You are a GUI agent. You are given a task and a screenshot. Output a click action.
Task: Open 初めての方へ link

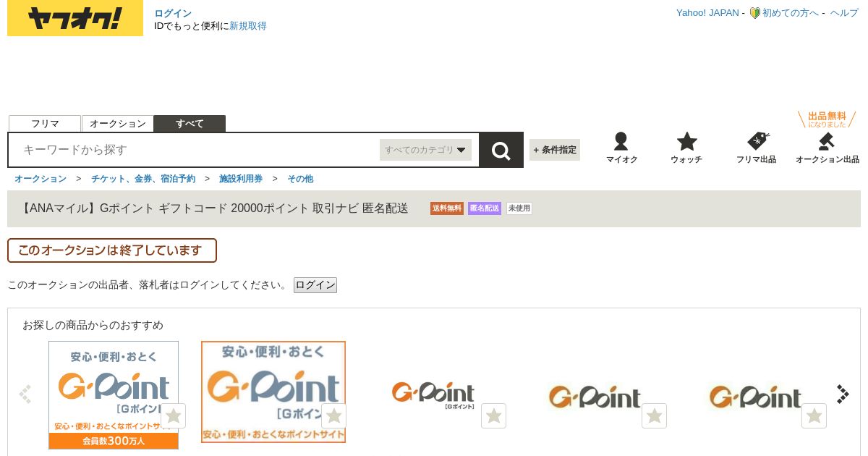click(791, 13)
